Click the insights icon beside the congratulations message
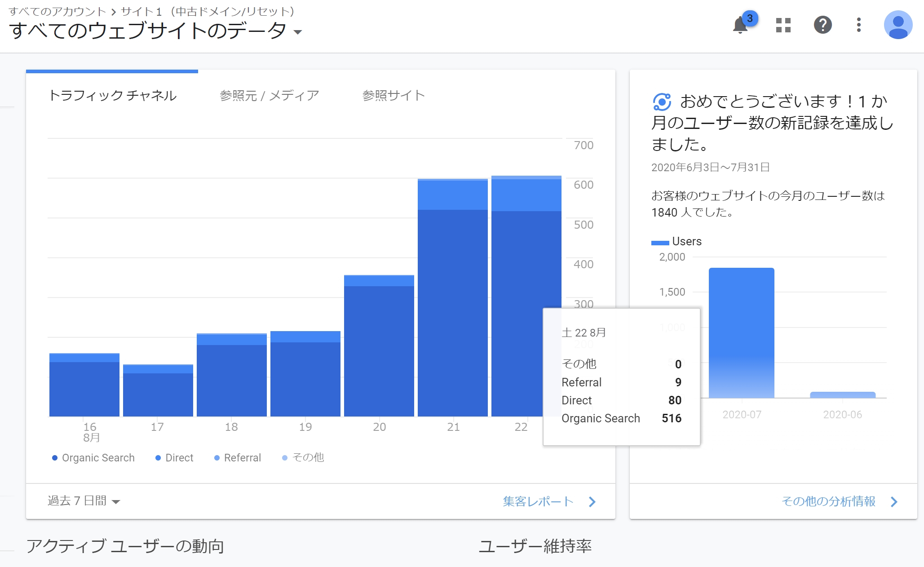This screenshot has height=567, width=924. [x=662, y=102]
